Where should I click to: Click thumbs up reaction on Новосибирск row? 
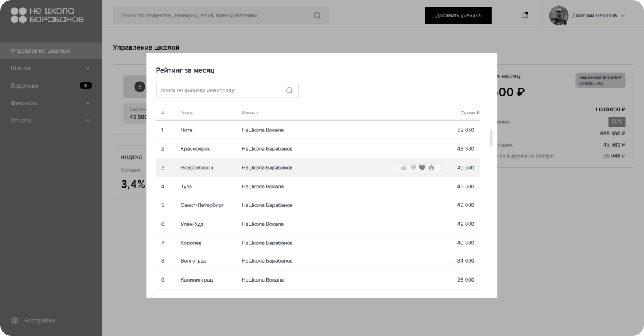(404, 168)
